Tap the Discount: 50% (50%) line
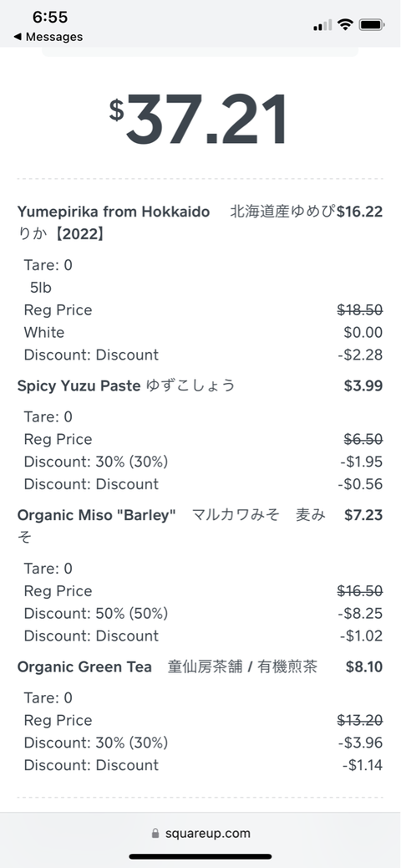This screenshot has height=868, width=401. click(x=96, y=613)
